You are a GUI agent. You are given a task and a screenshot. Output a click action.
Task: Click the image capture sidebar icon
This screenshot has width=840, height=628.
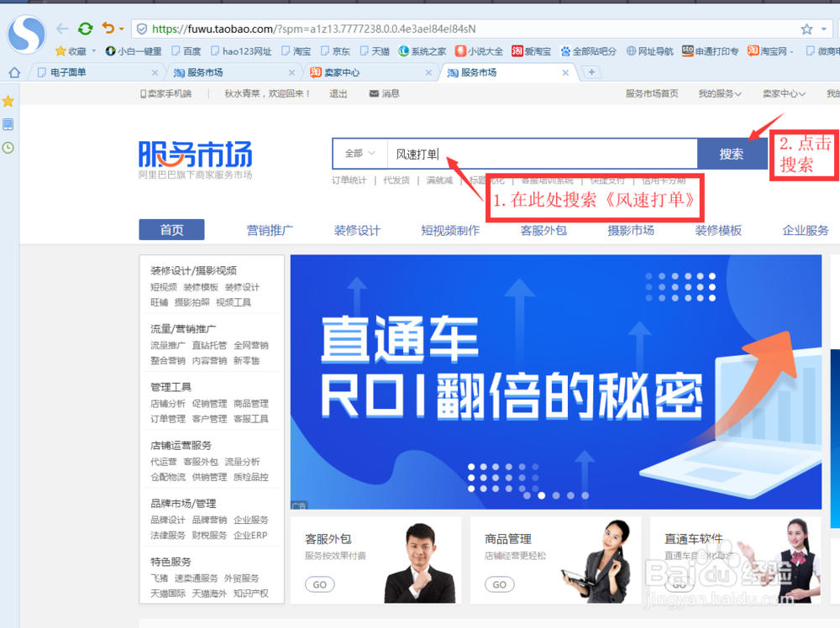click(8, 124)
